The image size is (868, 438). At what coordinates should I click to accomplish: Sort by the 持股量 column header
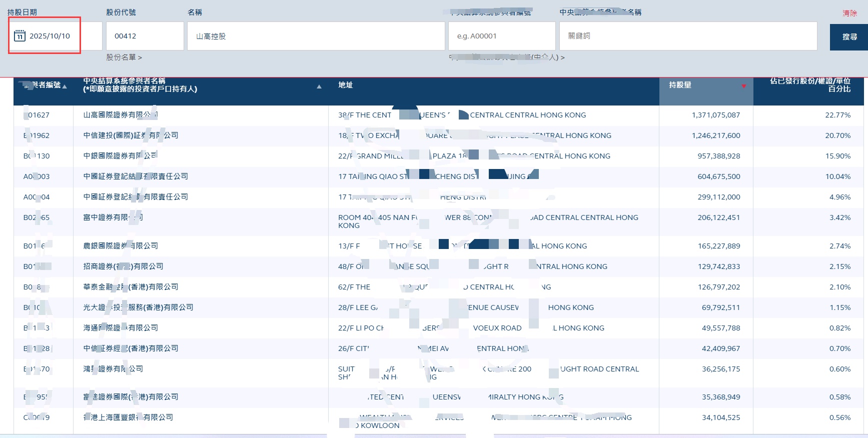[680, 85]
